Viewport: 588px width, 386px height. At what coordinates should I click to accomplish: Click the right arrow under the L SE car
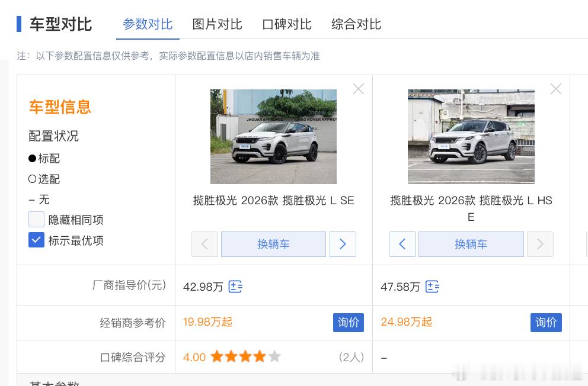[x=343, y=244]
